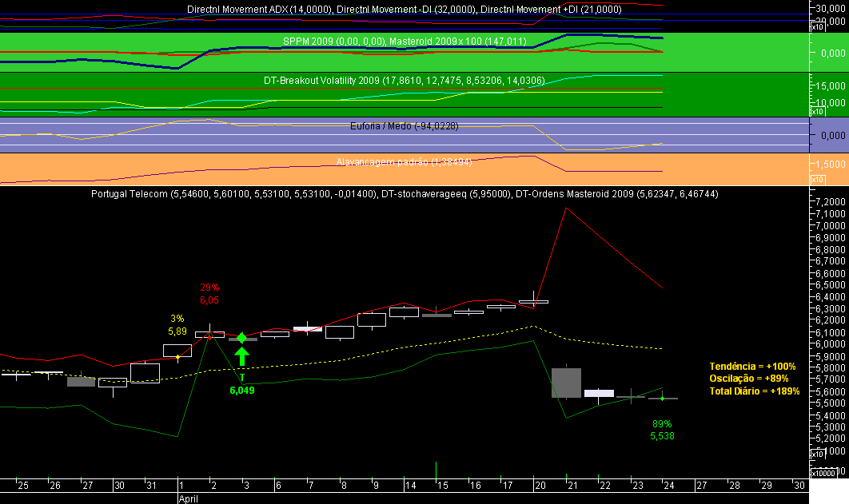This screenshot has height=504, width=849.
Task: Select the 6,0000 price axis label
Action: coord(830,344)
